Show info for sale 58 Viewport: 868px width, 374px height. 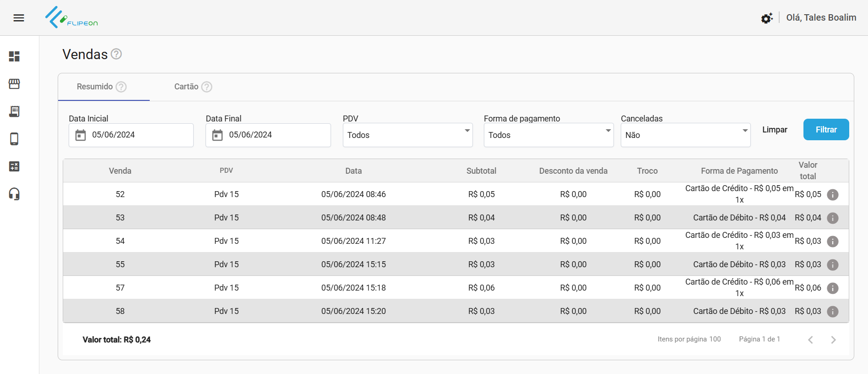[833, 312]
